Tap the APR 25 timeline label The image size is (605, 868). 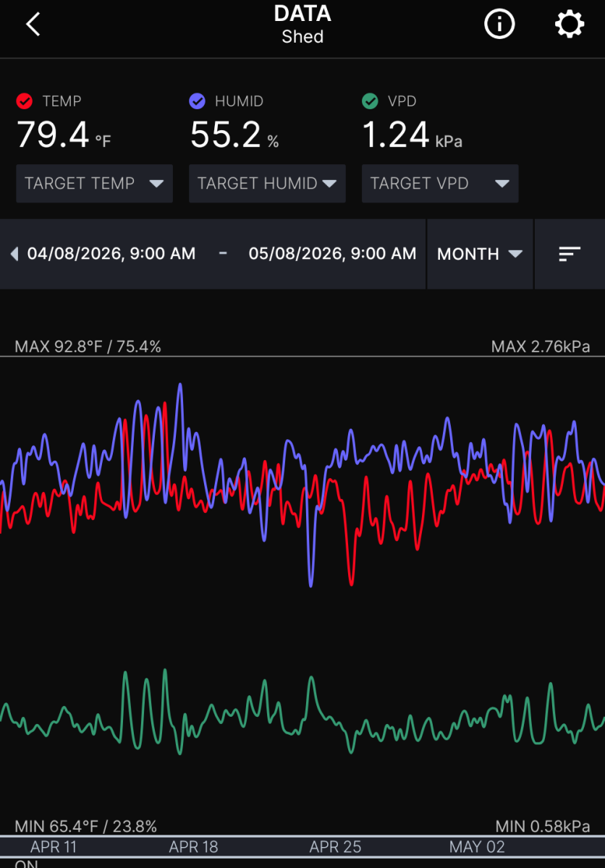click(x=335, y=847)
